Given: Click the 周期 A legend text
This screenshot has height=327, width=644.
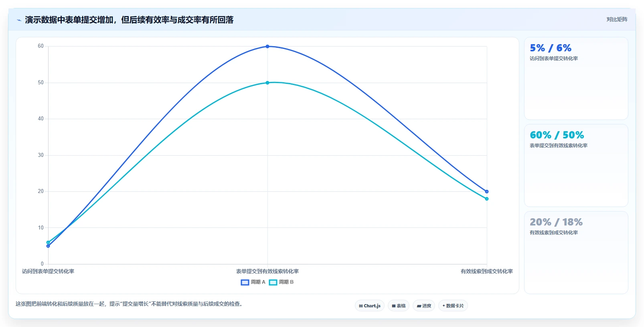Looking at the screenshot, I should pyautogui.click(x=258, y=282).
